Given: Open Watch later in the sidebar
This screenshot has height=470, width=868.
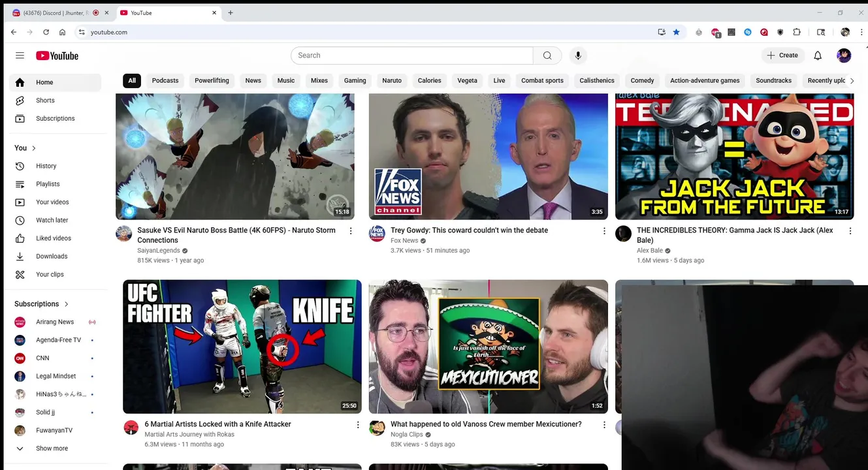Looking at the screenshot, I should tap(56, 221).
